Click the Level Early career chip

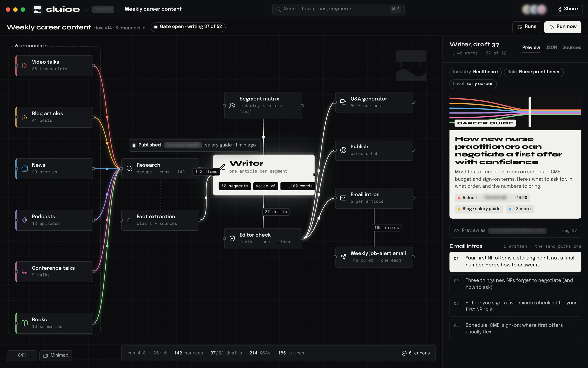tap(473, 84)
